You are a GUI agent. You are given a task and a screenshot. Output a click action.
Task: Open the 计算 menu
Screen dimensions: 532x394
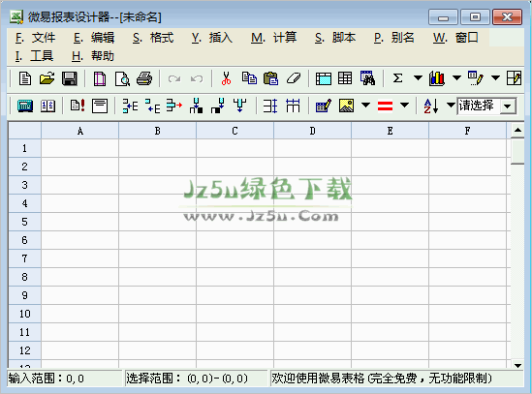click(x=274, y=38)
